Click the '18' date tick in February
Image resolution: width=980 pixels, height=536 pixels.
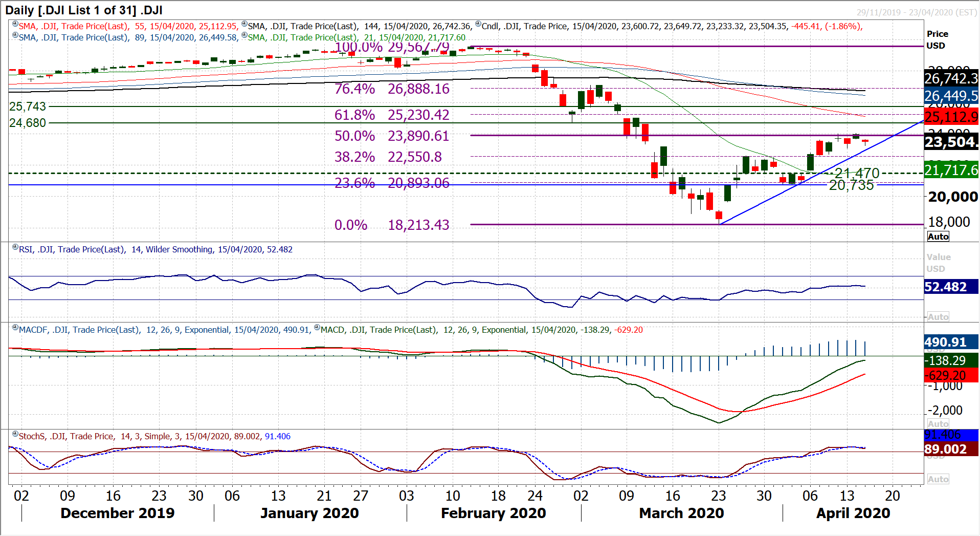(x=498, y=496)
